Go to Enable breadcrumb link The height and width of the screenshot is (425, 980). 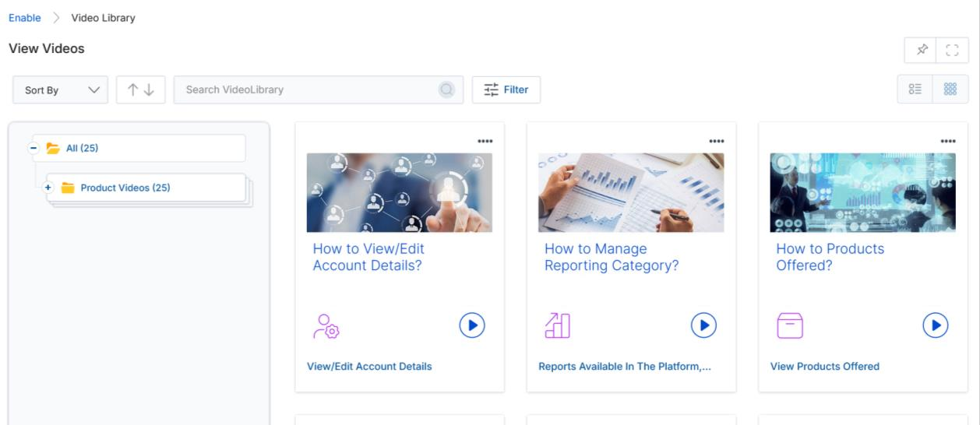coord(24,18)
